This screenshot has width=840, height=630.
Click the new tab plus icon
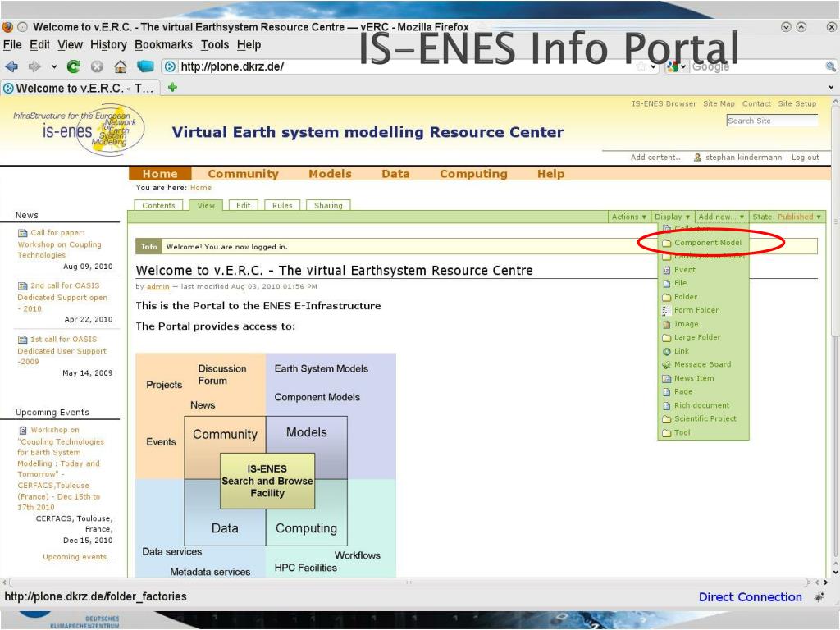[172, 87]
